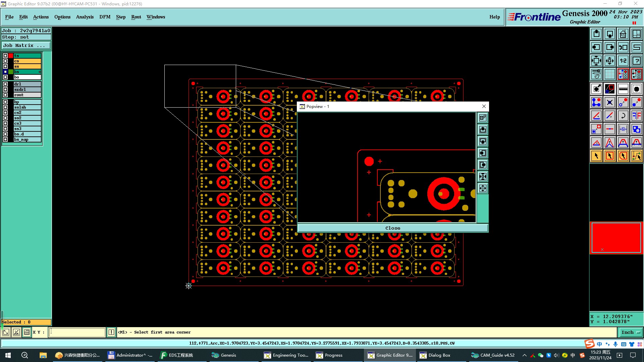The width and height of the screenshot is (644, 362).
Task: Click the zoom home icon
Action: [x=623, y=34]
